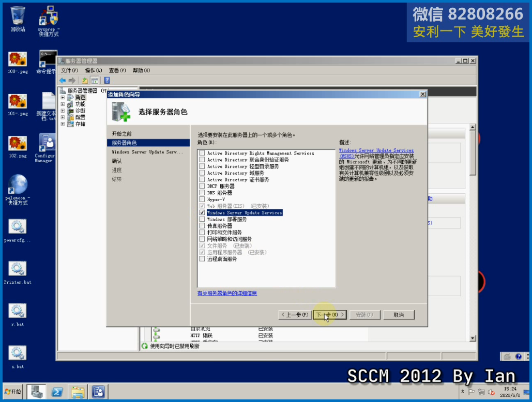Image resolution: width=532 pixels, height=402 pixels.
Task: Uncheck Windows Server Update Services role
Action: pyautogui.click(x=202, y=212)
